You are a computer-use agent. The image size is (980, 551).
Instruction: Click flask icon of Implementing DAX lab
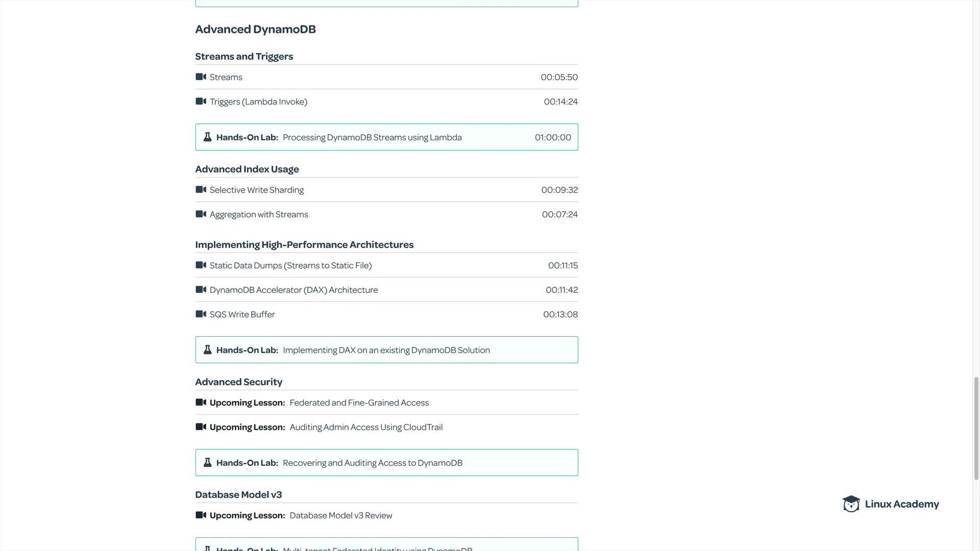coord(207,350)
